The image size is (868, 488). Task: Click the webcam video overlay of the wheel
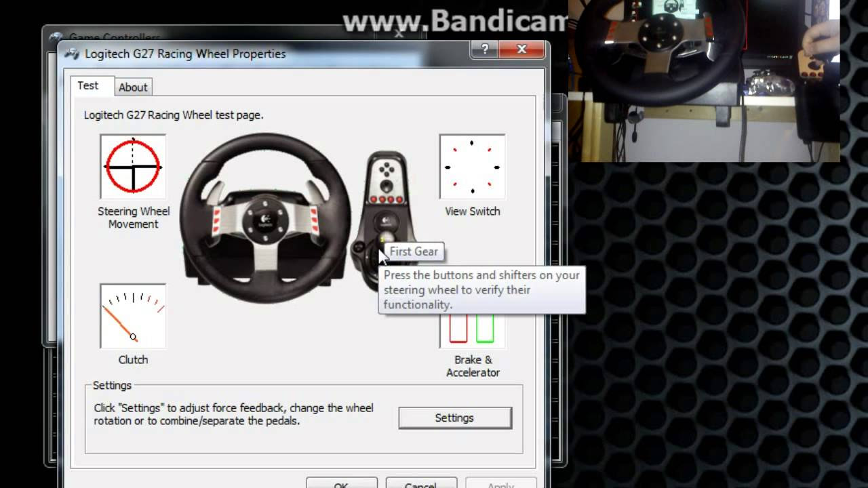(x=704, y=81)
